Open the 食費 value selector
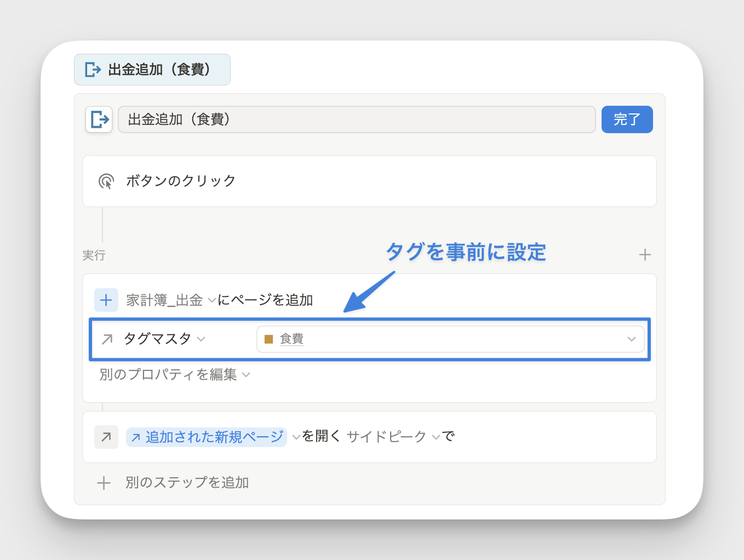744x560 pixels. (x=450, y=339)
